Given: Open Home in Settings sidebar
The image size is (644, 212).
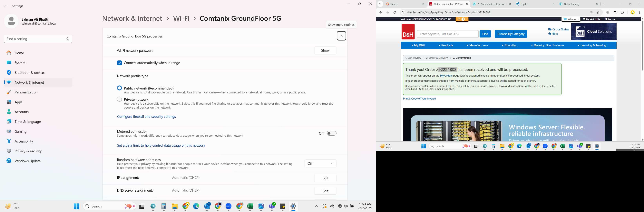Looking at the screenshot, I should click(x=38, y=53).
